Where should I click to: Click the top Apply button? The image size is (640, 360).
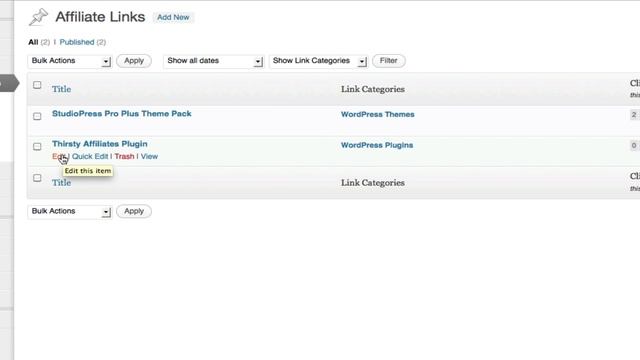pyautogui.click(x=134, y=61)
